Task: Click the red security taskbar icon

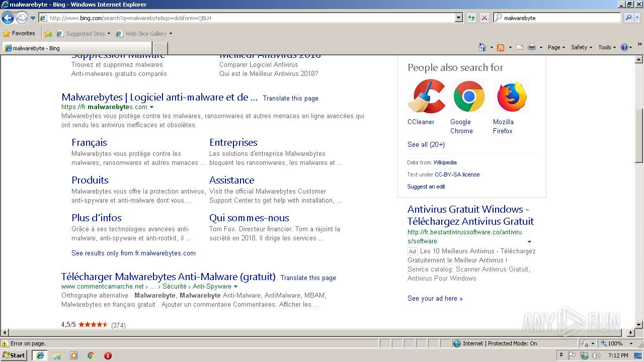Action: (x=108, y=355)
